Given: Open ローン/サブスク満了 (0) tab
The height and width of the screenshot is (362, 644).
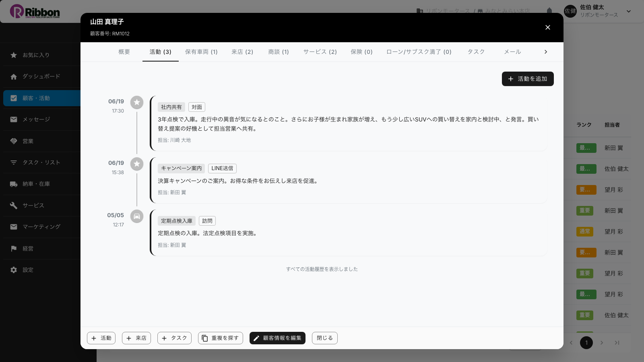Looking at the screenshot, I should tap(419, 52).
